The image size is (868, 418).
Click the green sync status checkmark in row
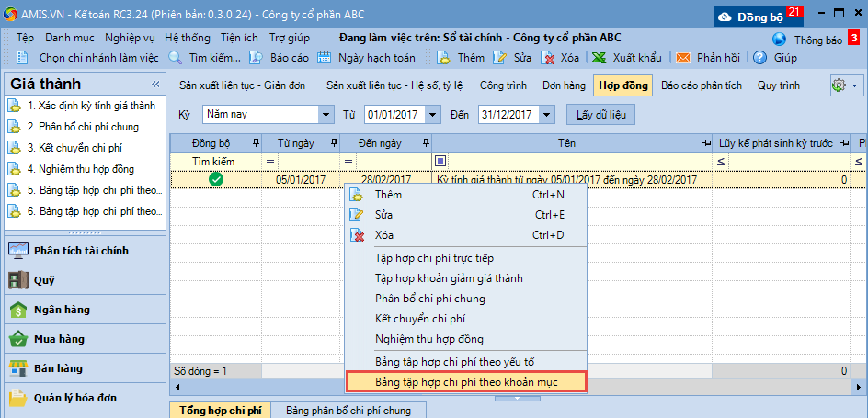(x=216, y=180)
